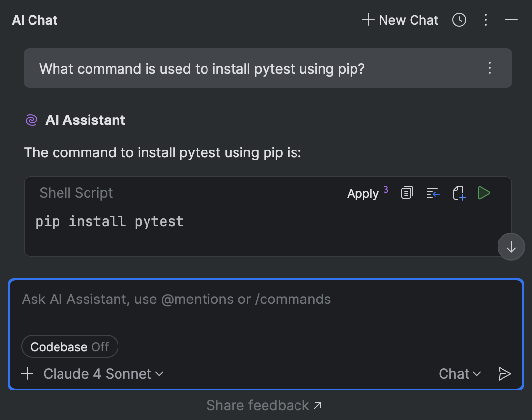Screen dimensions: 532x420
Task: Toggle the Codebase context on
Action: click(x=69, y=346)
